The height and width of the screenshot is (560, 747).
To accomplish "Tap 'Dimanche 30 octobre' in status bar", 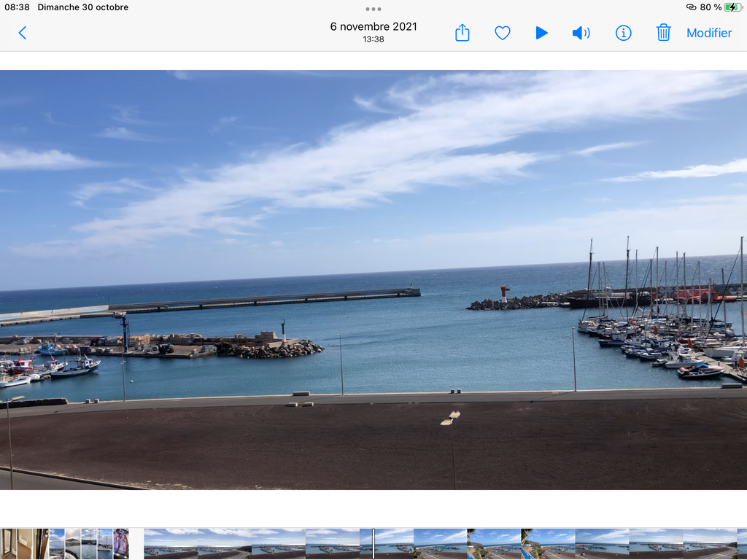I will 83,7.
